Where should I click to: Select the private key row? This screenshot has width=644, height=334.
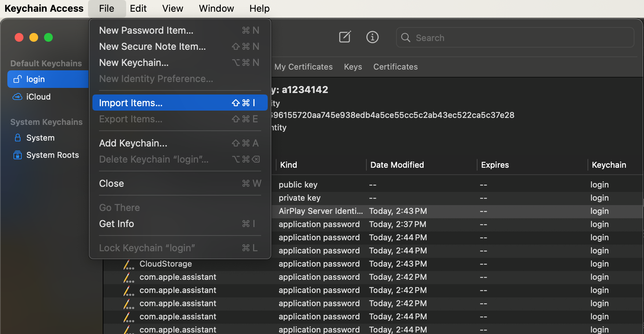click(x=457, y=198)
